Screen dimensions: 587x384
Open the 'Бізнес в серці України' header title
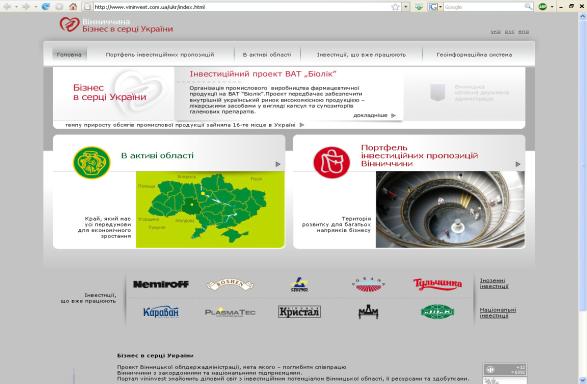(x=128, y=29)
